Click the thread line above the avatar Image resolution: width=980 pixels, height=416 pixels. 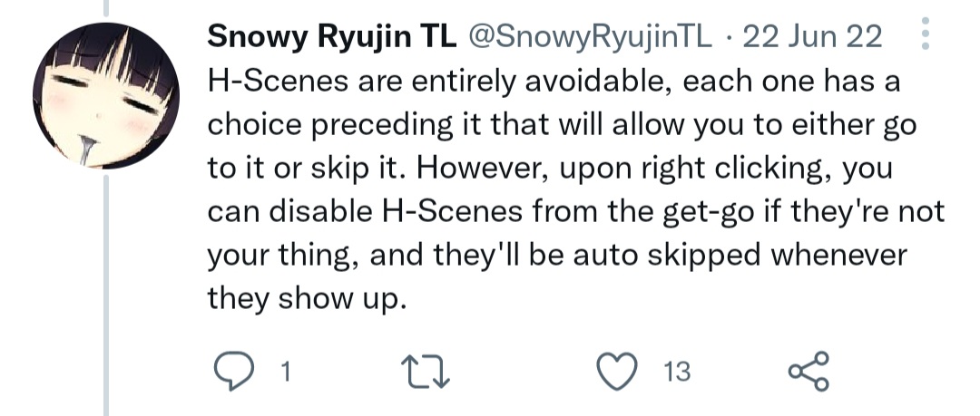pyautogui.click(x=106, y=7)
